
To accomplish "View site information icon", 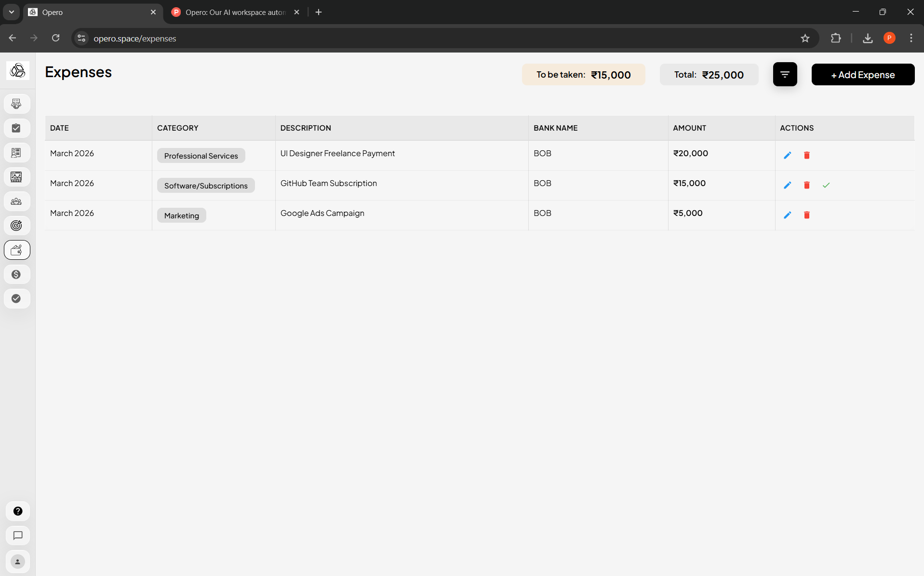I will point(81,39).
